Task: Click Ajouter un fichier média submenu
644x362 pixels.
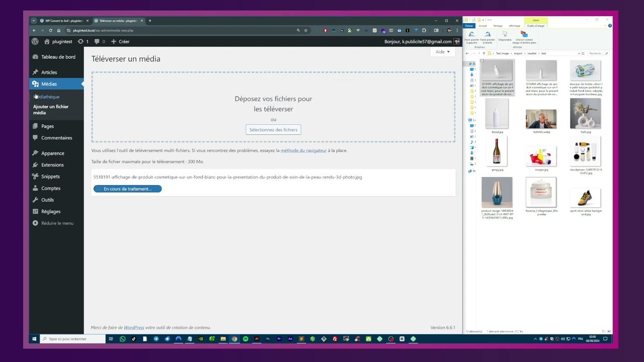Action: point(51,110)
